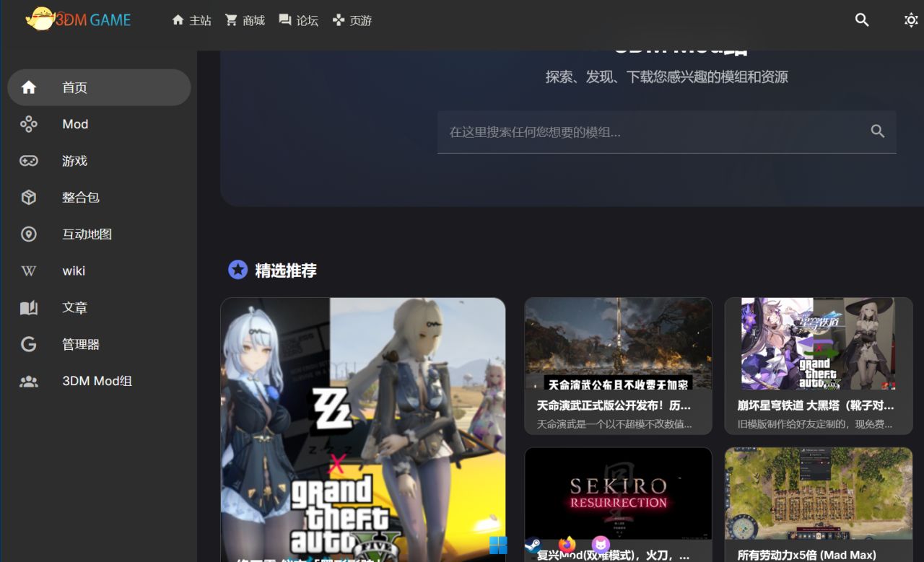
Task: Open the 所有劳动力x5倍 card screenshot image
Action: point(819,493)
